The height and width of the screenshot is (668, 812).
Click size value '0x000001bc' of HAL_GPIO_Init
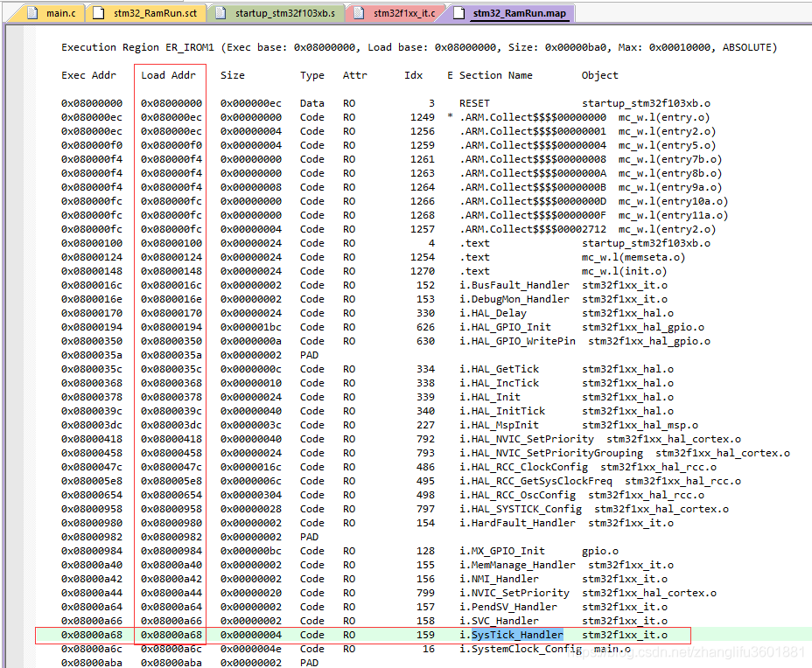point(250,326)
